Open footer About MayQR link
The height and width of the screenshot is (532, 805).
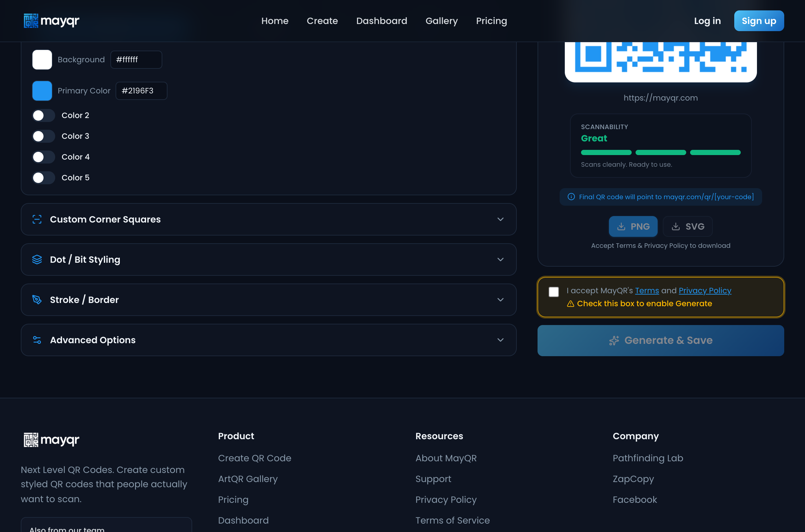tap(446, 458)
